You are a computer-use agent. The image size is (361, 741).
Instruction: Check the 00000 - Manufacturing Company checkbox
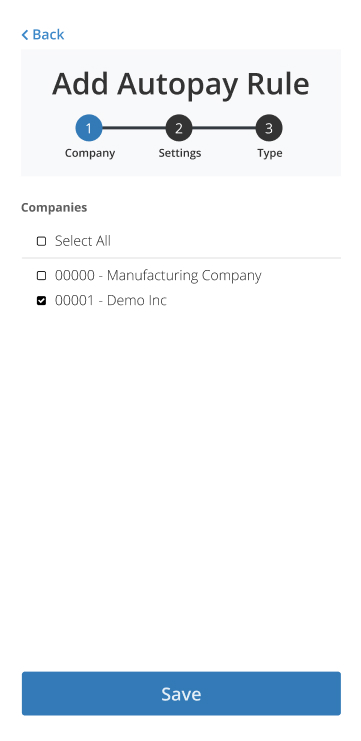point(42,276)
